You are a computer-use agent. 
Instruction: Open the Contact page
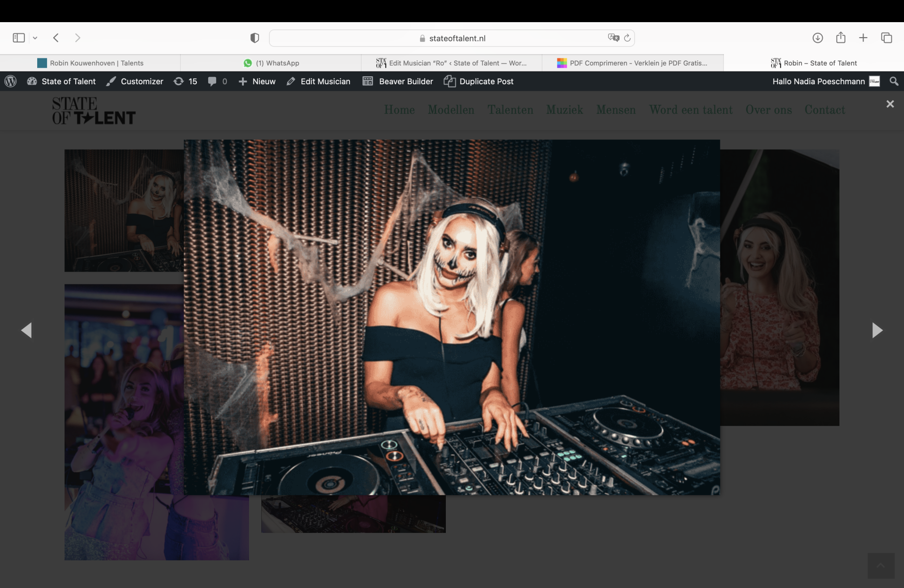[825, 110]
